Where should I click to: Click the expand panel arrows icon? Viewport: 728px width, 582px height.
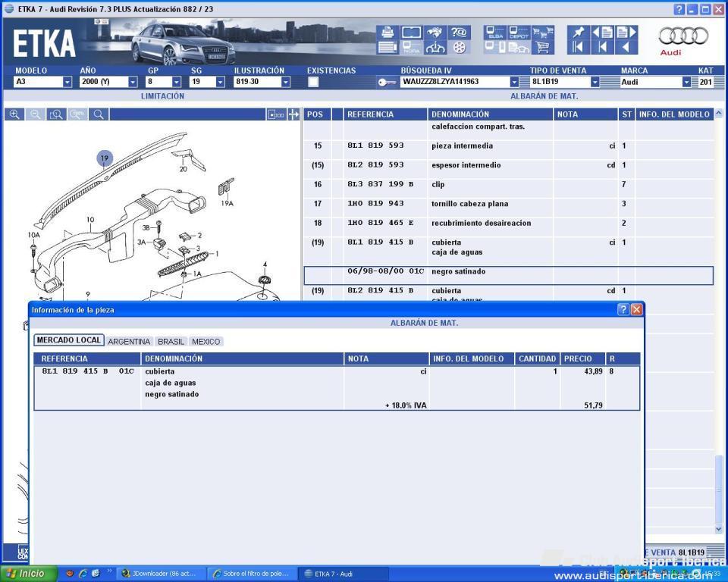pyautogui.click(x=293, y=114)
